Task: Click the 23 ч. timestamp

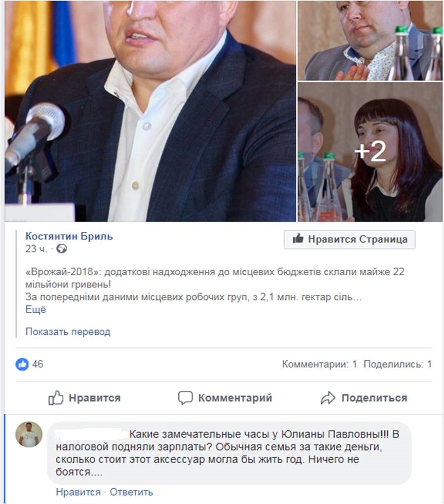Action: [x=37, y=249]
